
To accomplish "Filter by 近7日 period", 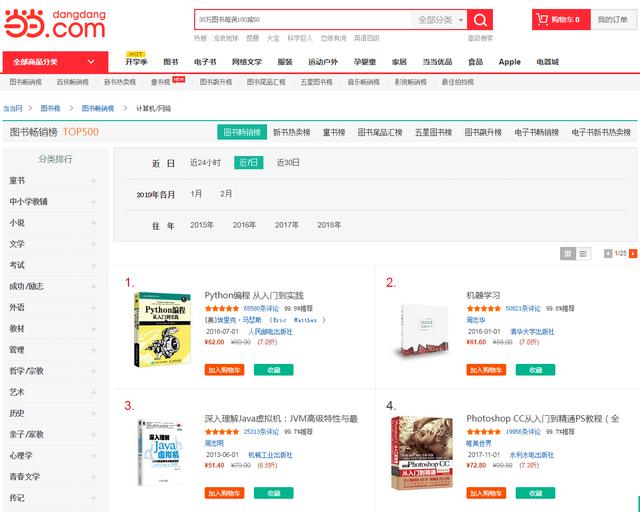I will tap(249, 163).
